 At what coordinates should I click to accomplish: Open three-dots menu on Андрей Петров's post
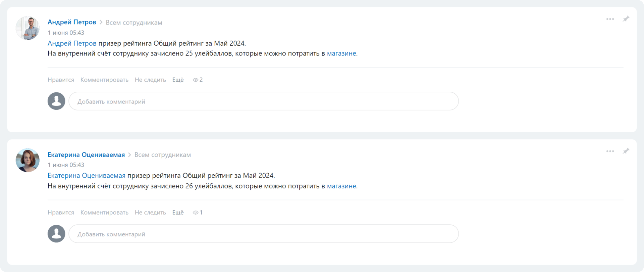pos(610,19)
